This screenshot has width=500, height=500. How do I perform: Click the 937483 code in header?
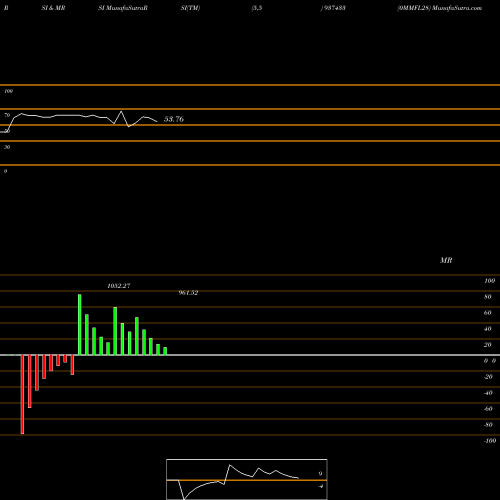pyautogui.click(x=334, y=8)
